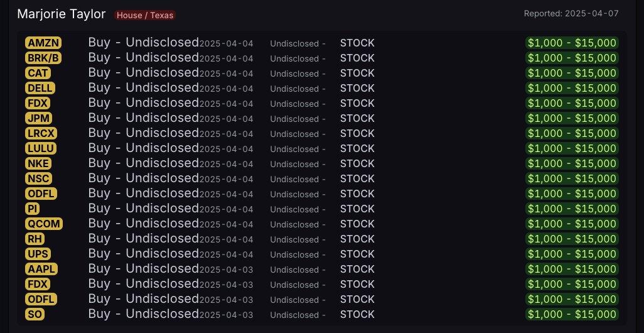Open the DELL ticker badge
Screen dimensions: 644x333
point(40,88)
